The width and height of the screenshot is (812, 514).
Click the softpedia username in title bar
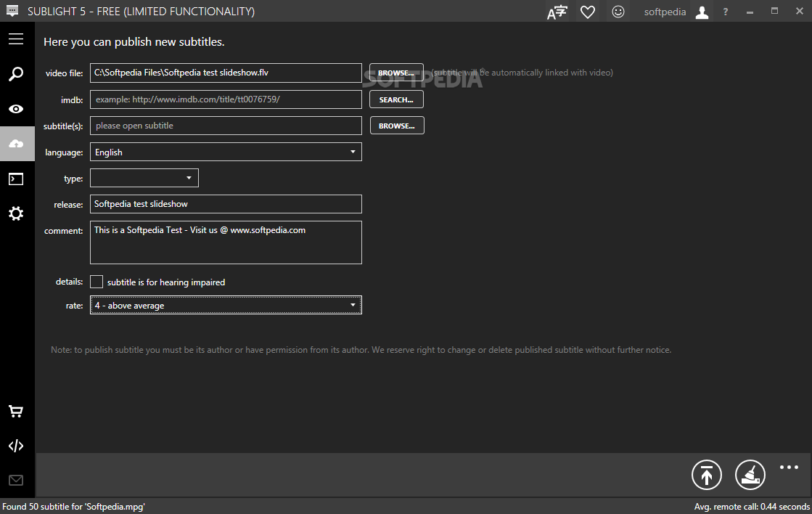pyautogui.click(x=665, y=12)
